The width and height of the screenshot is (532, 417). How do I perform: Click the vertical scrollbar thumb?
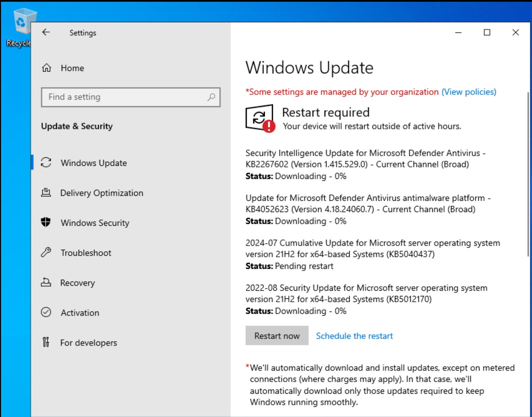click(x=528, y=174)
